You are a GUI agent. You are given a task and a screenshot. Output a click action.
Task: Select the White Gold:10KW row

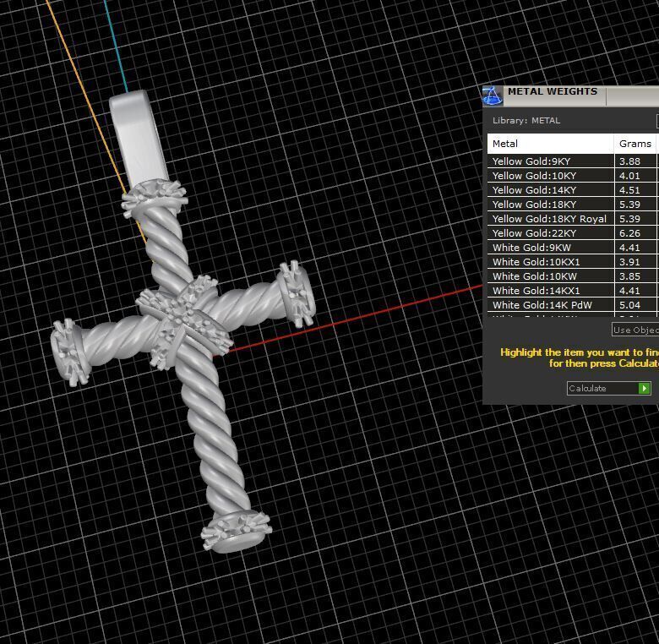(573, 276)
